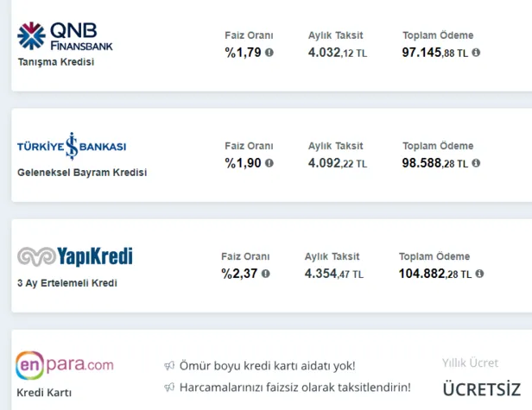Click the QNB Finansbank logo

[x=65, y=36]
